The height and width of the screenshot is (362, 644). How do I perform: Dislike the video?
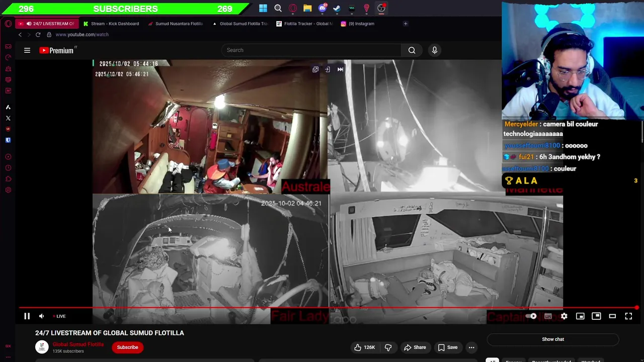[x=388, y=347]
